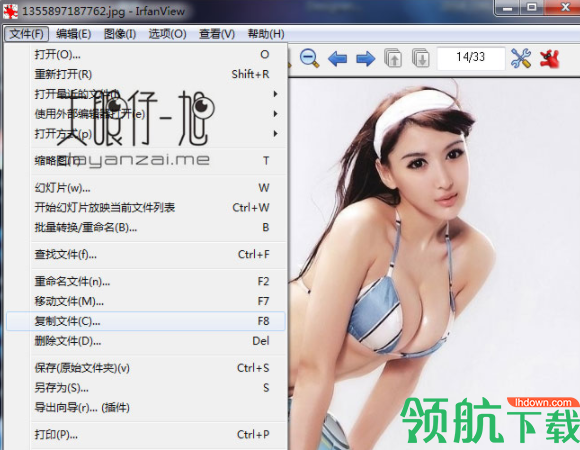Select 查找文件(f)... entry
The height and width of the screenshot is (450, 580).
pos(146,254)
